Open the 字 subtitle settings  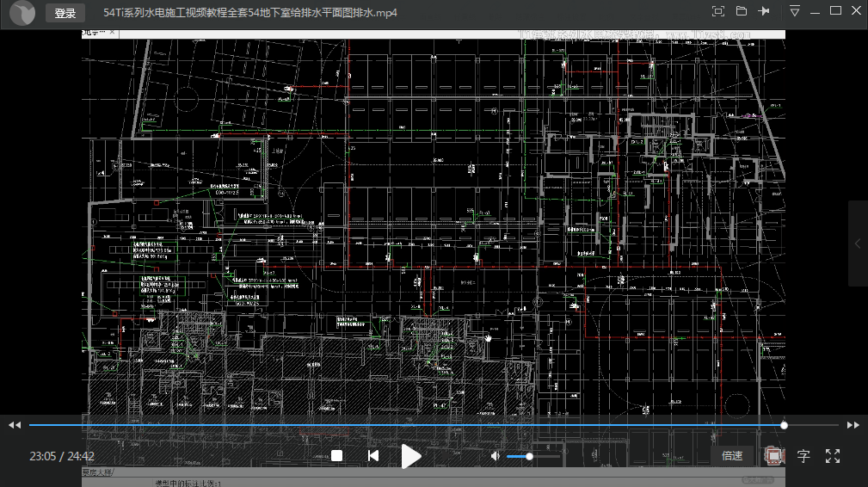click(803, 456)
